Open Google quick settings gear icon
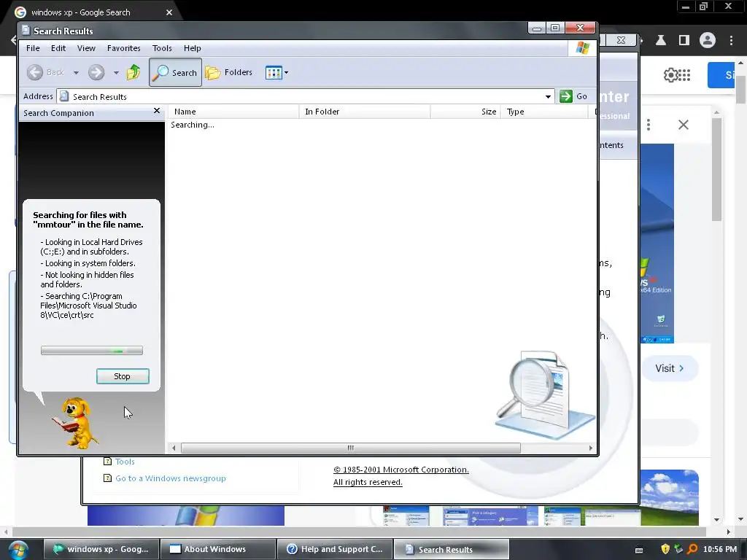 click(x=670, y=75)
